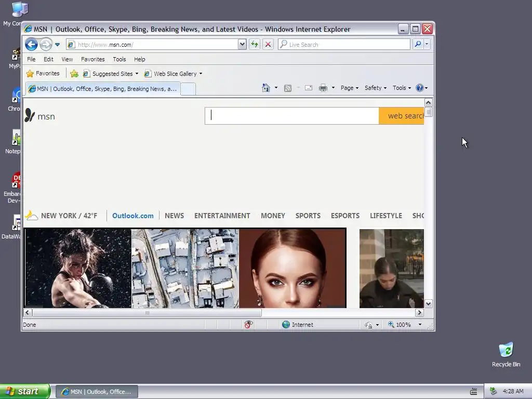532x399 pixels.
Task: Open Web Slice Gallery dropdown
Action: tap(173, 74)
